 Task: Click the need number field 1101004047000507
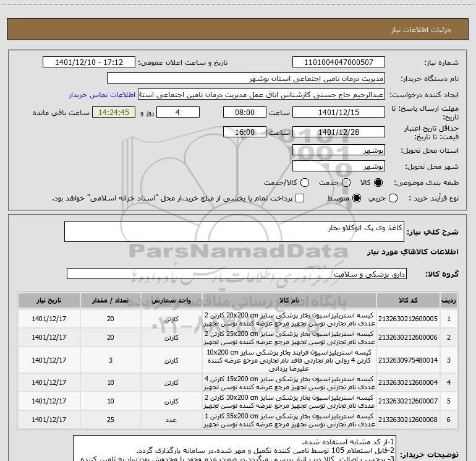pyautogui.click(x=339, y=62)
